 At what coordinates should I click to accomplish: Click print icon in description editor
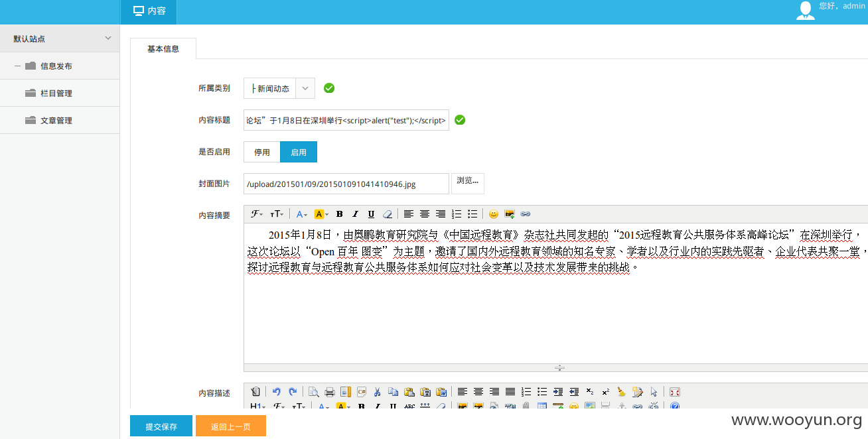[x=330, y=392]
